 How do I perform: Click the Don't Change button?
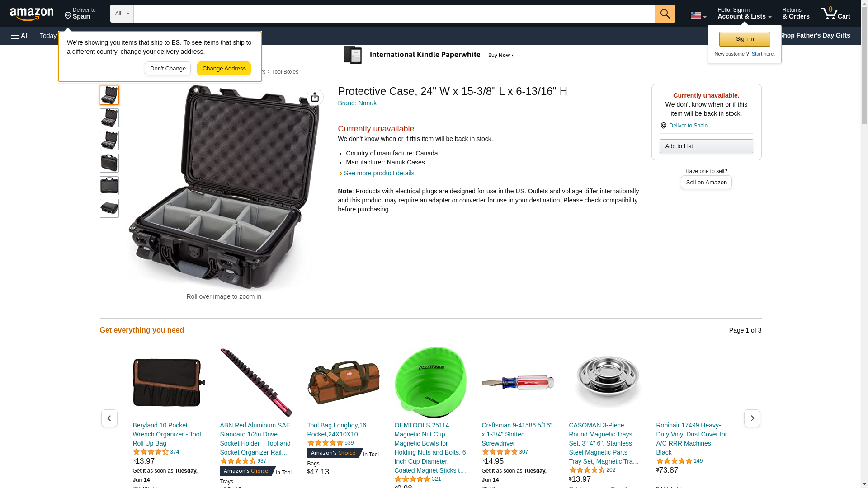(x=168, y=69)
